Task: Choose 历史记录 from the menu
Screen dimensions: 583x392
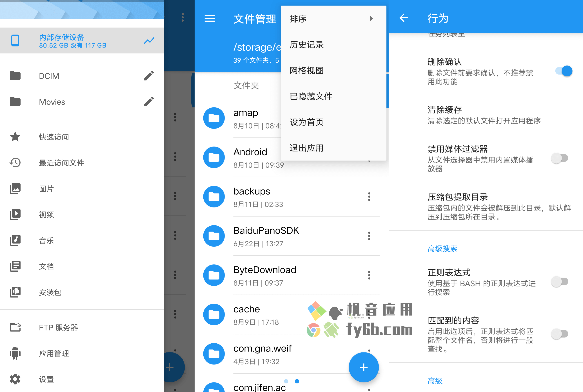Action: [333, 44]
